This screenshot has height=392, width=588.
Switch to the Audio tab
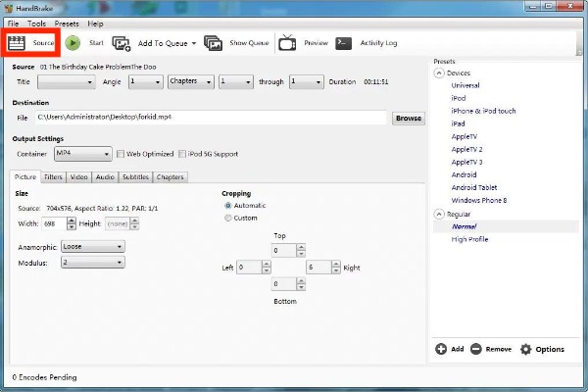click(105, 177)
